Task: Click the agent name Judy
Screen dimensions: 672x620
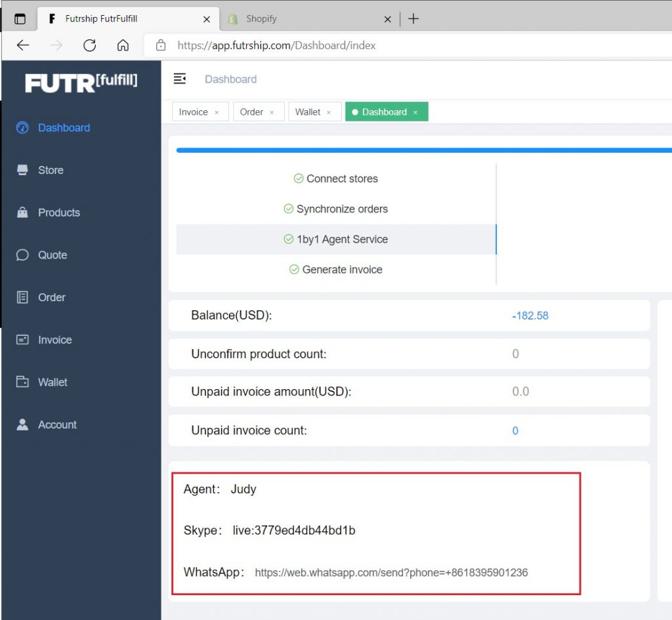Action: point(243,489)
